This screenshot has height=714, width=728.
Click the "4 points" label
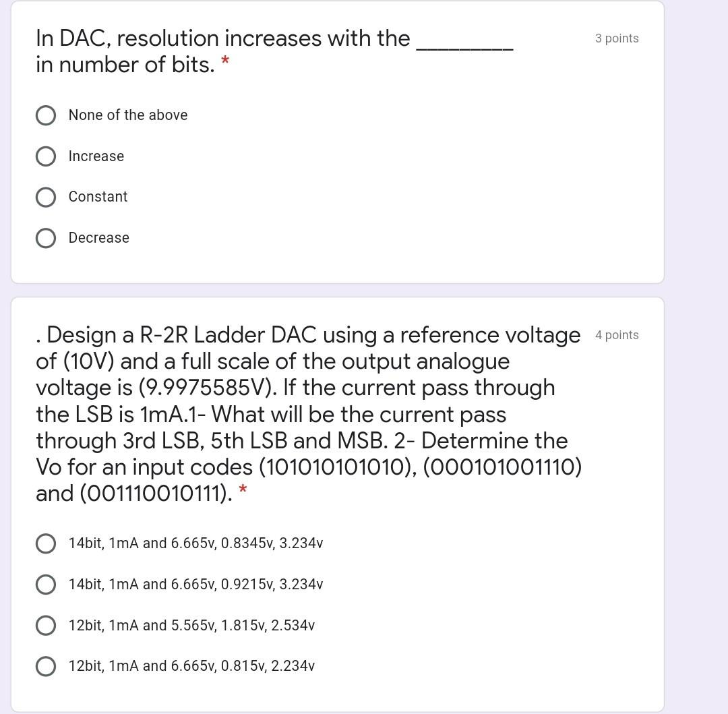click(x=617, y=334)
